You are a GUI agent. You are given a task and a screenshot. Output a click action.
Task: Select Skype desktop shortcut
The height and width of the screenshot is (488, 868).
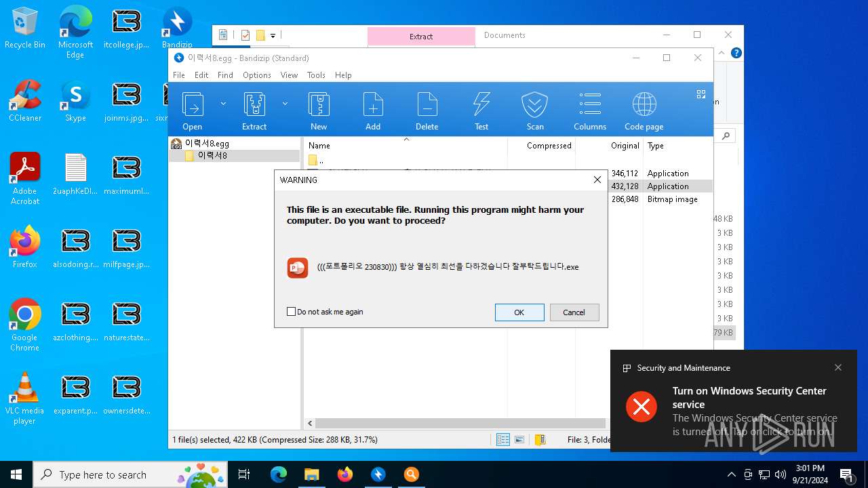[x=75, y=102]
